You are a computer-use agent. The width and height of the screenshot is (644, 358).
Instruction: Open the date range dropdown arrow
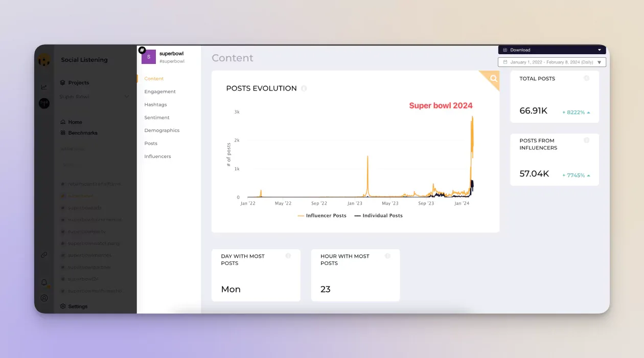tap(600, 62)
